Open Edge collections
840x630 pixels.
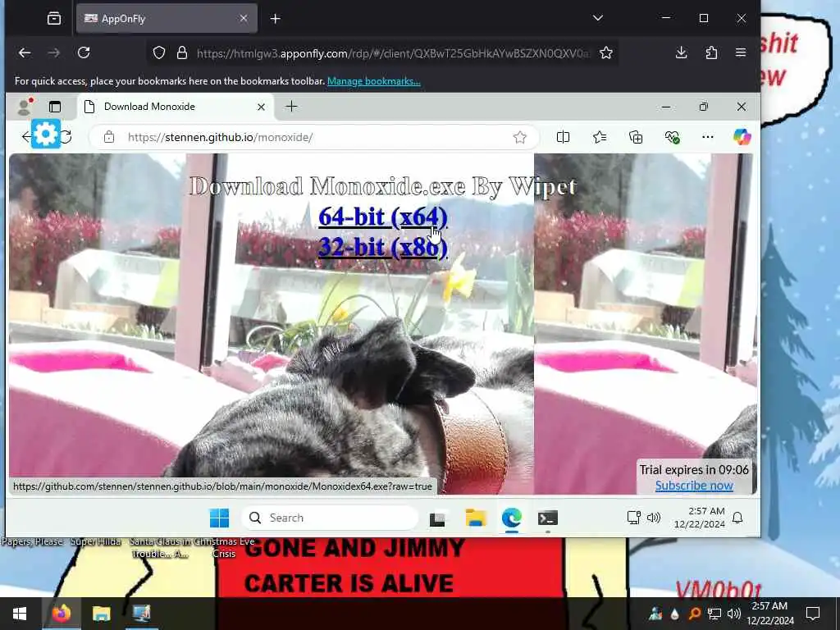[636, 137]
